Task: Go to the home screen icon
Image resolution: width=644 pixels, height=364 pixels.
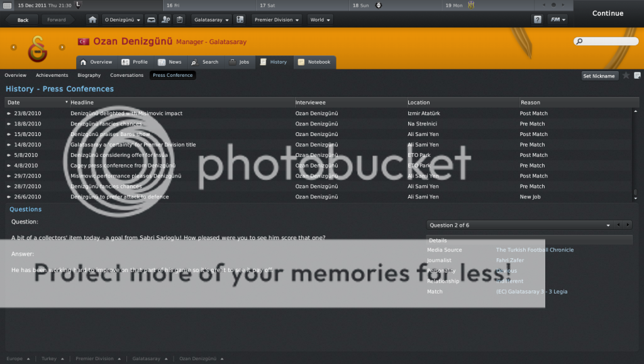Action: coord(92,20)
